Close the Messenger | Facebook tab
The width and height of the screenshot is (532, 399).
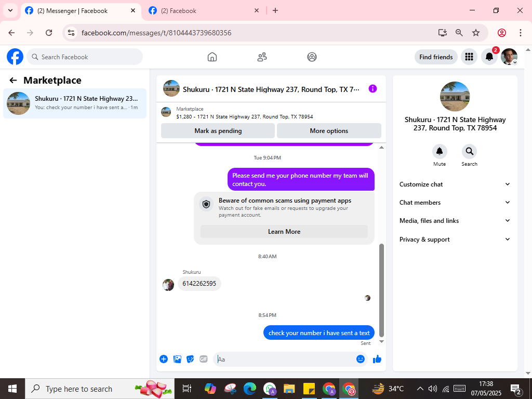point(134,10)
